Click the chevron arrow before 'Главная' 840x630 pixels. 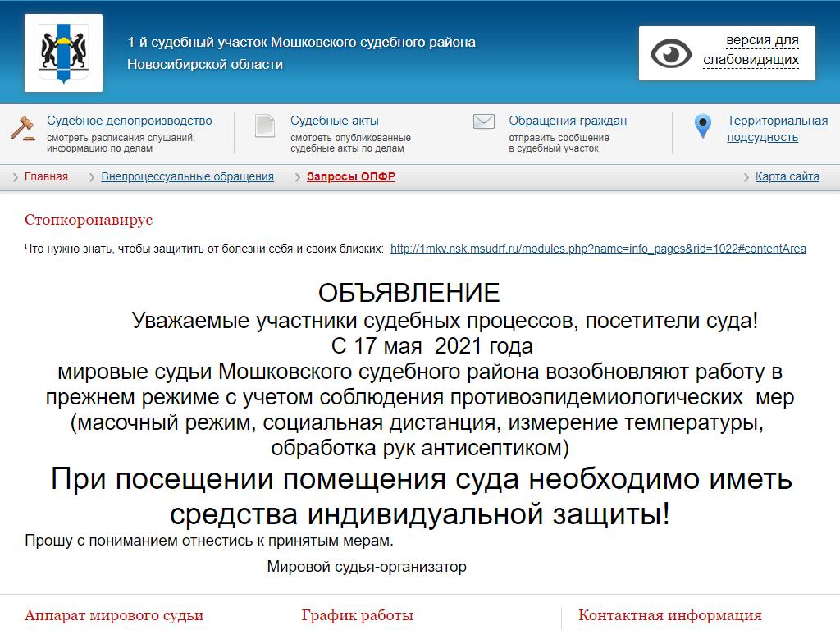pyautogui.click(x=16, y=177)
